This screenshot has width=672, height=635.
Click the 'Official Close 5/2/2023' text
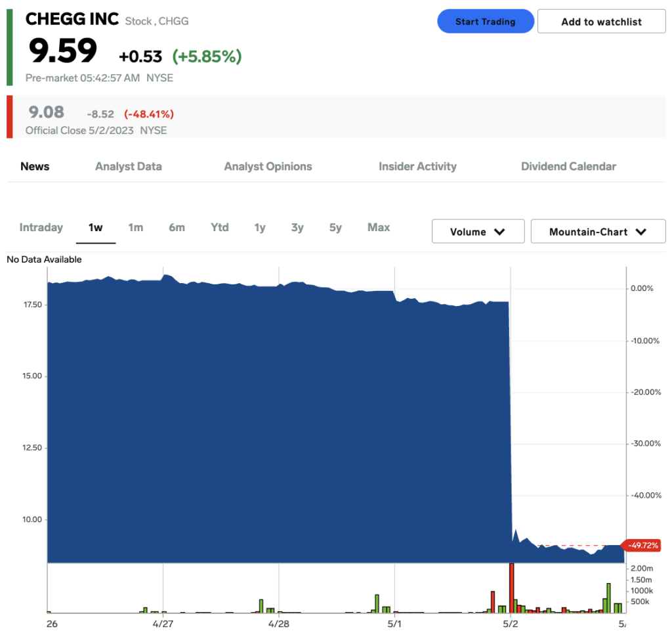coord(79,130)
